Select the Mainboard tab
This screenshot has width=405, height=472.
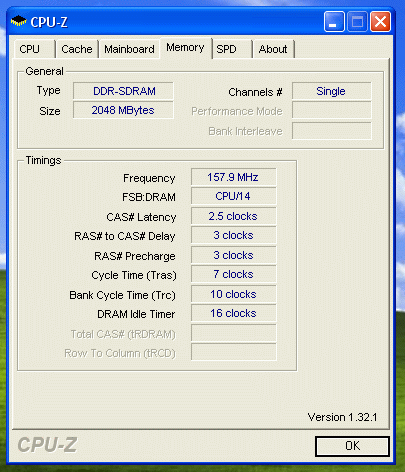click(x=129, y=49)
